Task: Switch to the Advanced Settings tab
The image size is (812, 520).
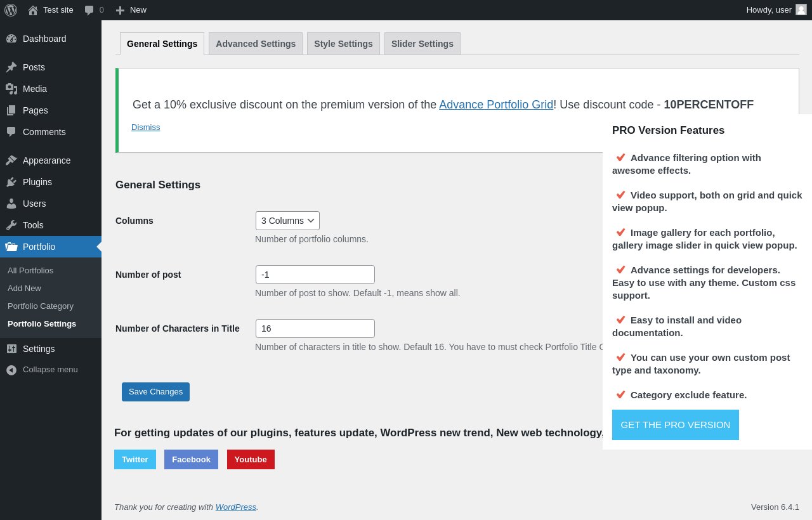Action: 256,44
